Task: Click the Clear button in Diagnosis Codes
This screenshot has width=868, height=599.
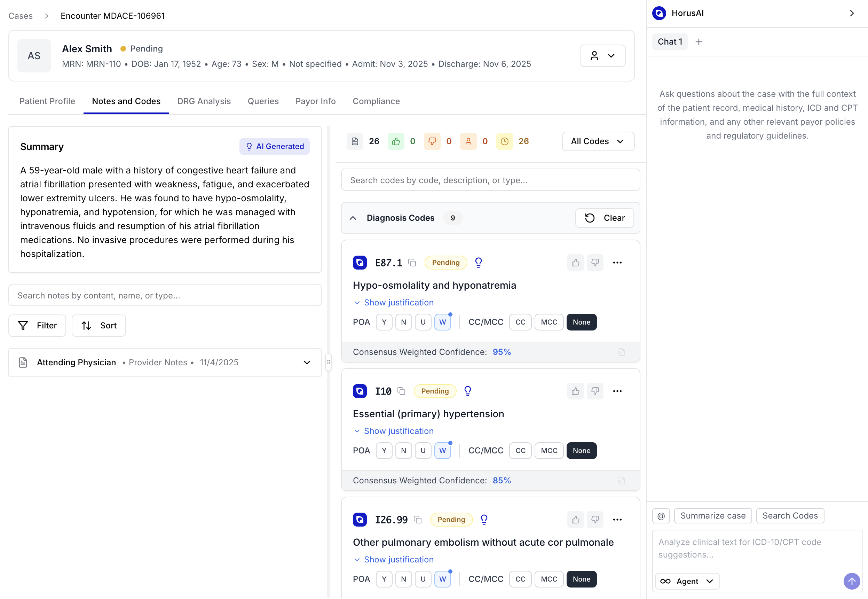Action: click(x=604, y=218)
